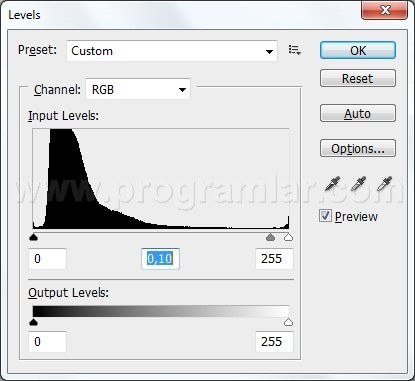Focus the input highlight field showing 255
415x381 pixels.
(274, 259)
